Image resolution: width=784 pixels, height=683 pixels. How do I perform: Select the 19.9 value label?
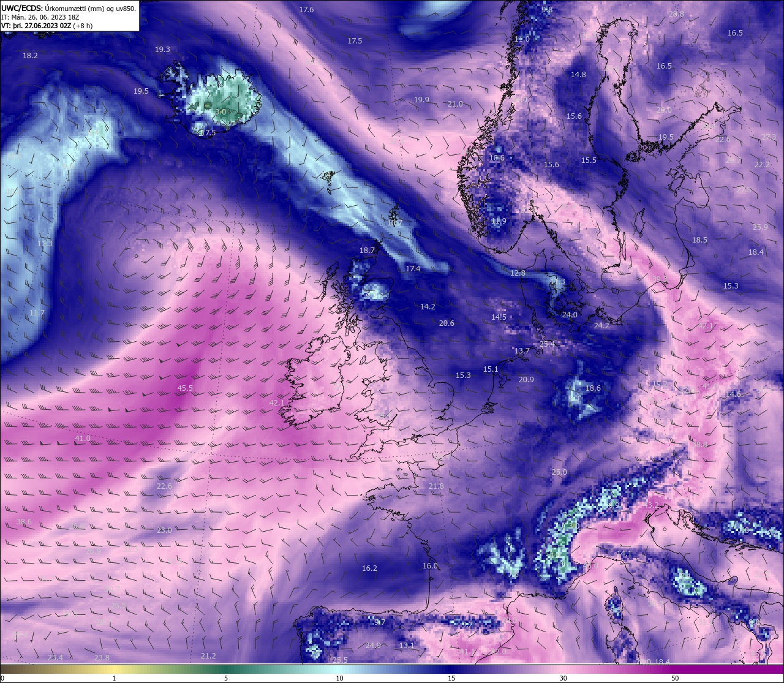[x=421, y=100]
